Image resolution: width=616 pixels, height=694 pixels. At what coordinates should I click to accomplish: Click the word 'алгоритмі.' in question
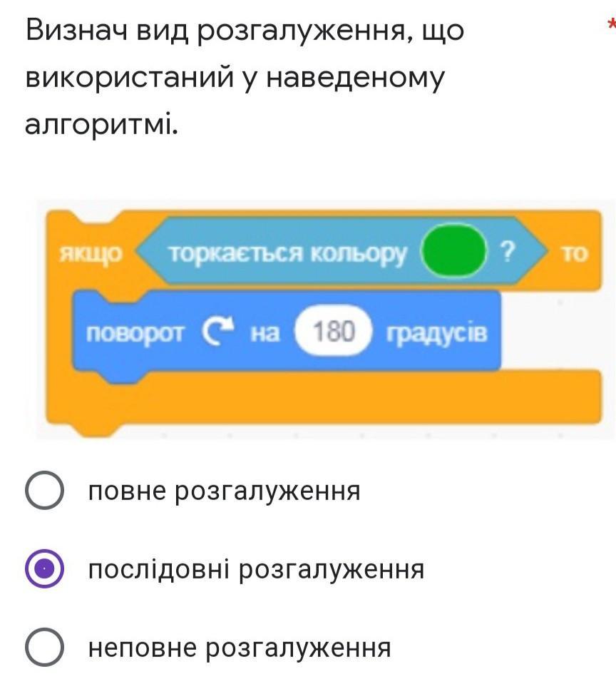[x=101, y=124]
